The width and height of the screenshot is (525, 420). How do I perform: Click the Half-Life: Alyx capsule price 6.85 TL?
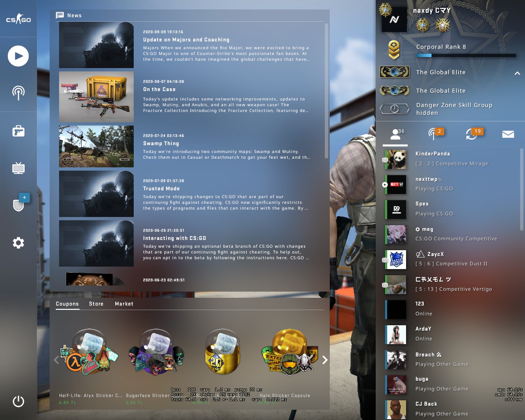pos(68,403)
